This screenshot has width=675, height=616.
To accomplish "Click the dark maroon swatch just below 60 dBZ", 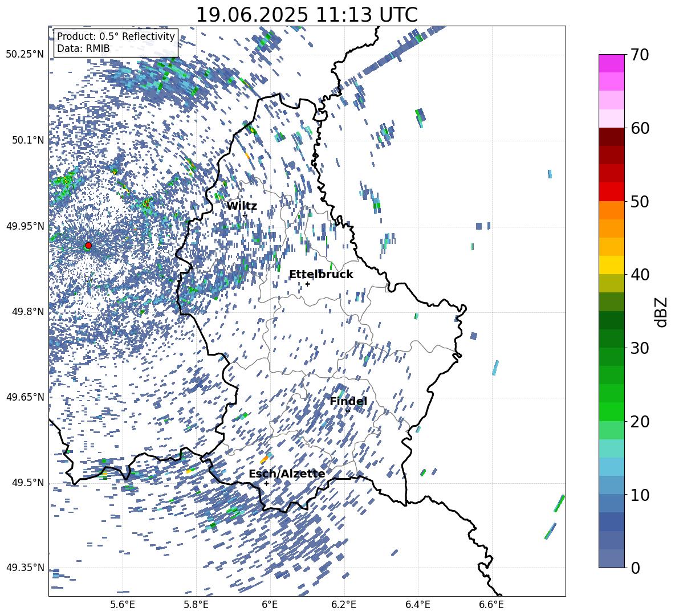I will pyautogui.click(x=611, y=137).
